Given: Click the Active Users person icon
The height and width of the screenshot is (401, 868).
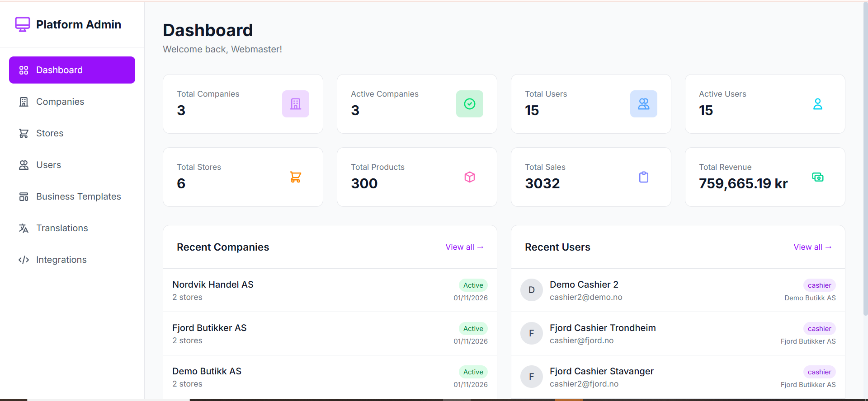Looking at the screenshot, I should [x=817, y=104].
